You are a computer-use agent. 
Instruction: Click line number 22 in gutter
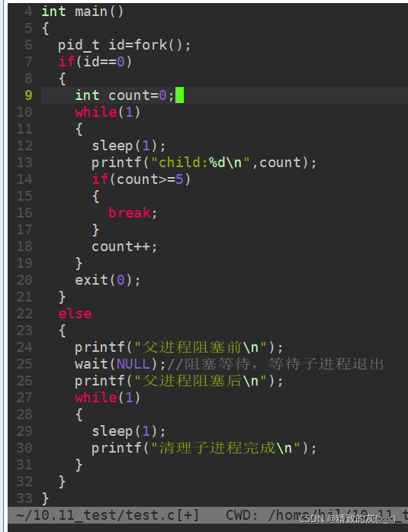24,314
